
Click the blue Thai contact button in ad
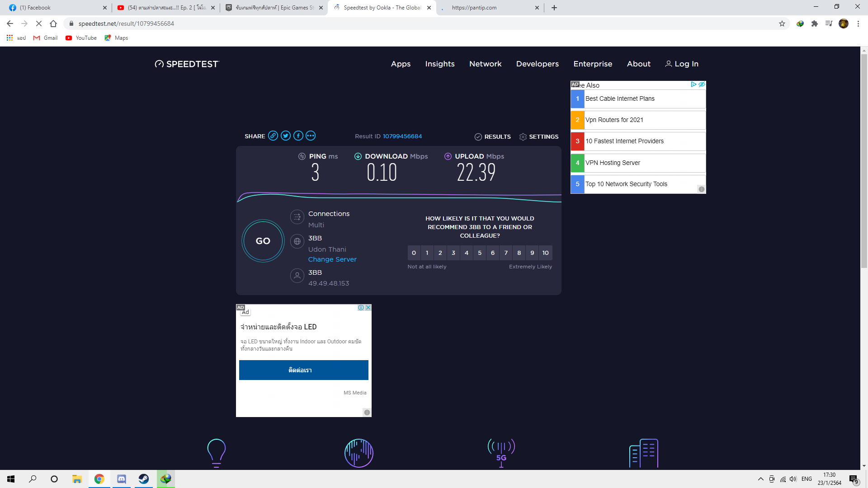point(303,370)
